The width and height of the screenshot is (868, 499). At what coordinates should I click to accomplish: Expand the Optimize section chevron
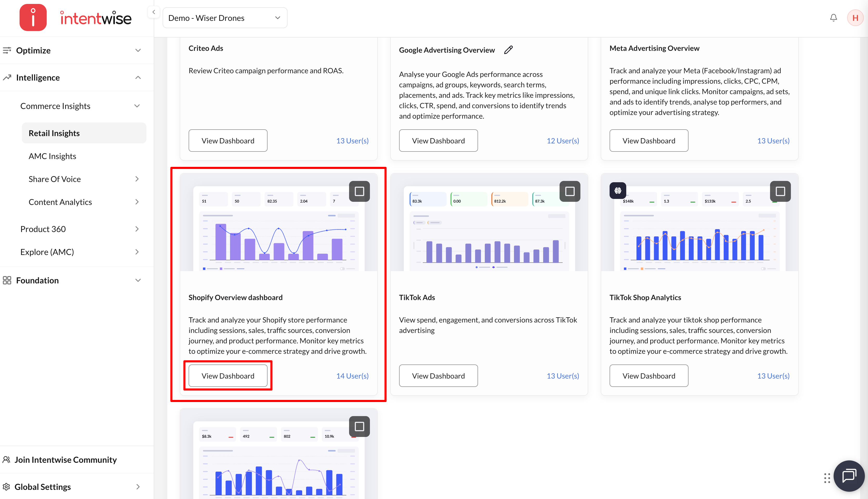point(138,50)
